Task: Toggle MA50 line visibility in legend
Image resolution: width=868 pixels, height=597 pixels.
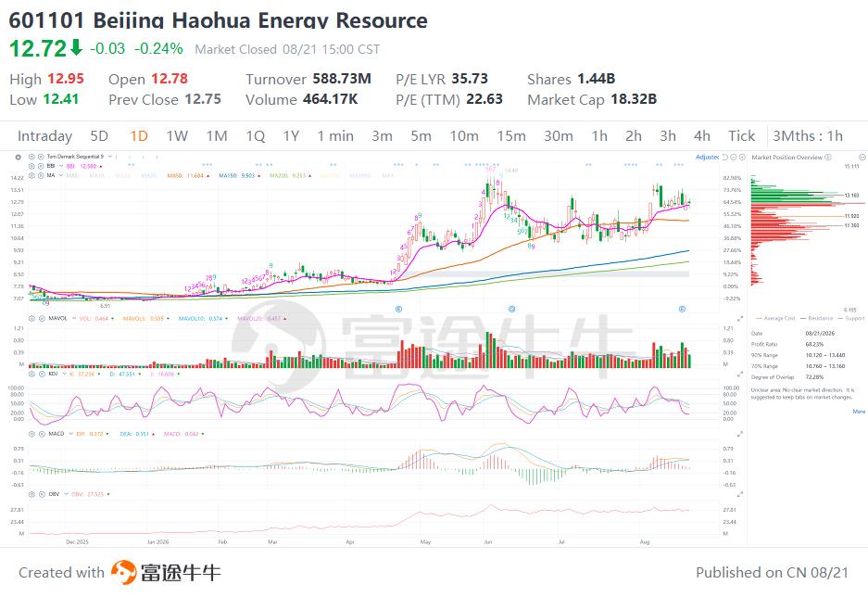Action: click(x=188, y=175)
